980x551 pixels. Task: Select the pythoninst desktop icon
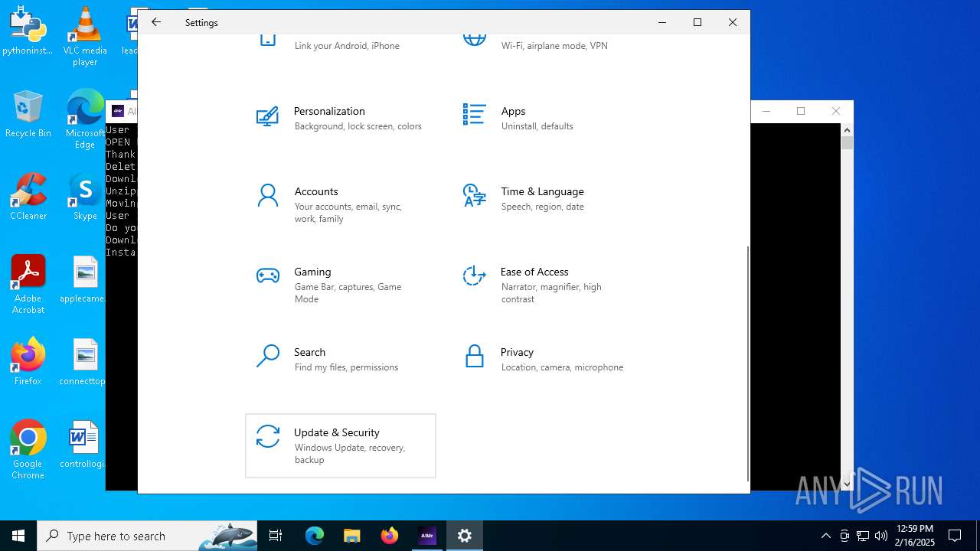[28, 31]
